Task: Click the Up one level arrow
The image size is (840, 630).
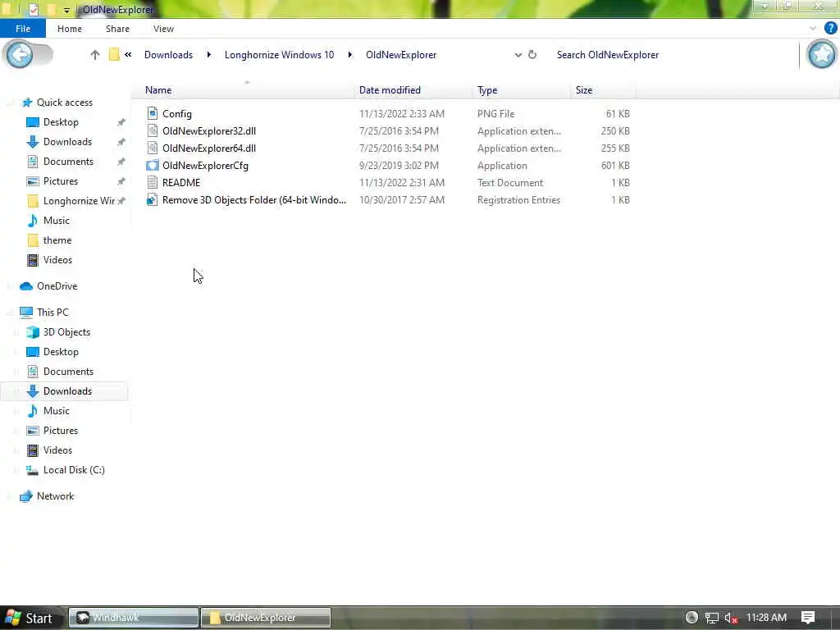Action: pyautogui.click(x=95, y=55)
